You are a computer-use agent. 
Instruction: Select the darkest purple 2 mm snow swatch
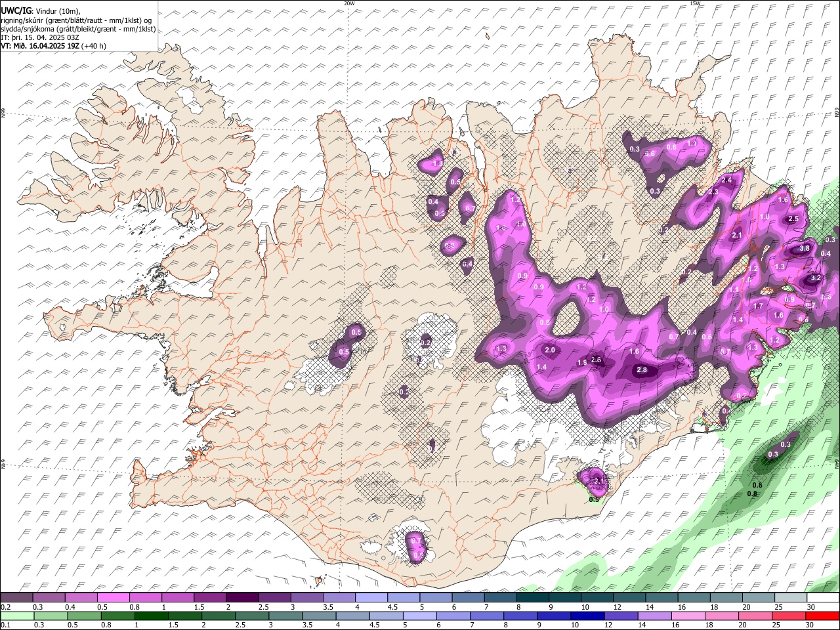point(242,598)
